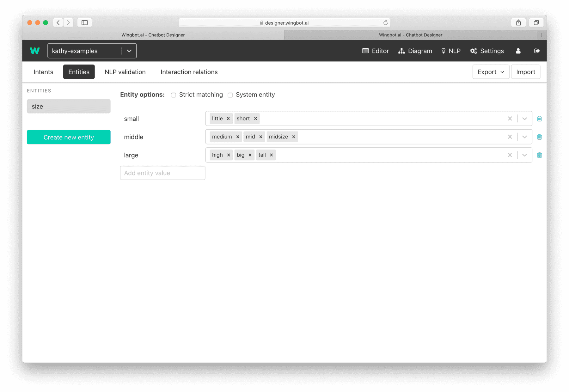
Task: Open the Editor view
Action: 376,51
